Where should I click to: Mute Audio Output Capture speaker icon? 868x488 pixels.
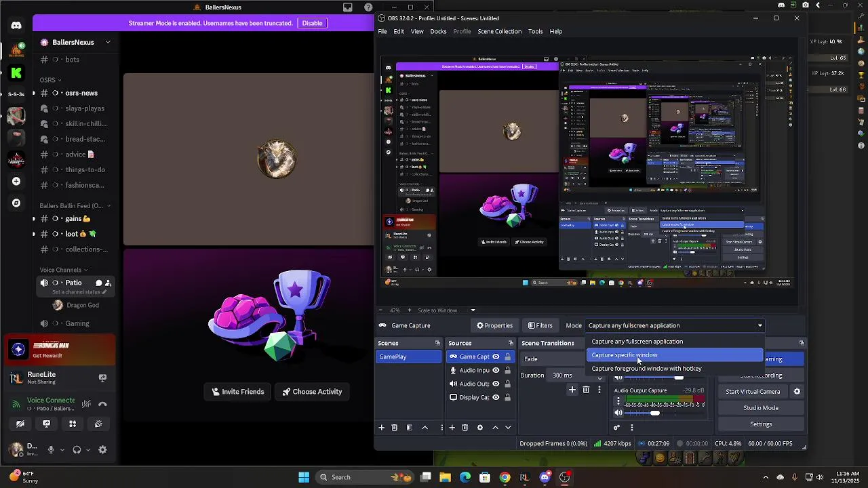tap(618, 413)
